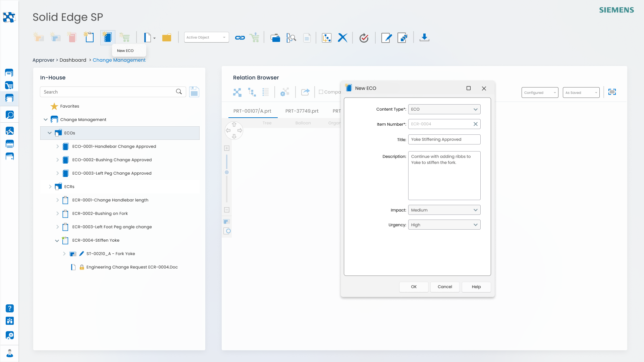Click the search magnifier in In-House search
Viewport: 644px width, 362px height.
[x=179, y=92]
